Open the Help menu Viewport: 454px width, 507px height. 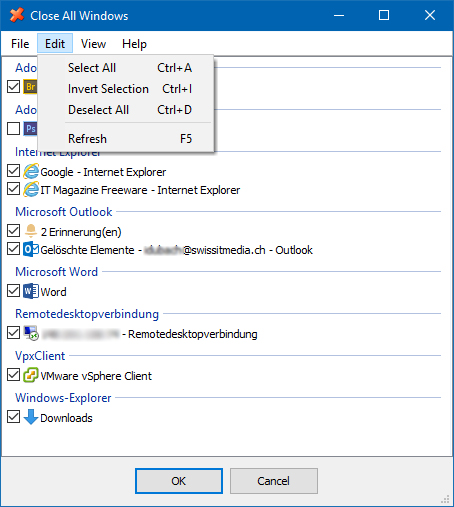point(134,44)
